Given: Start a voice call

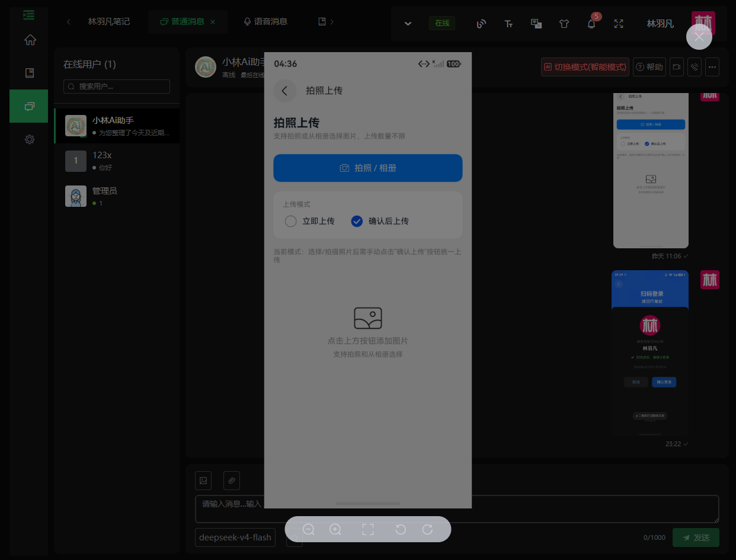Looking at the screenshot, I should [x=694, y=67].
